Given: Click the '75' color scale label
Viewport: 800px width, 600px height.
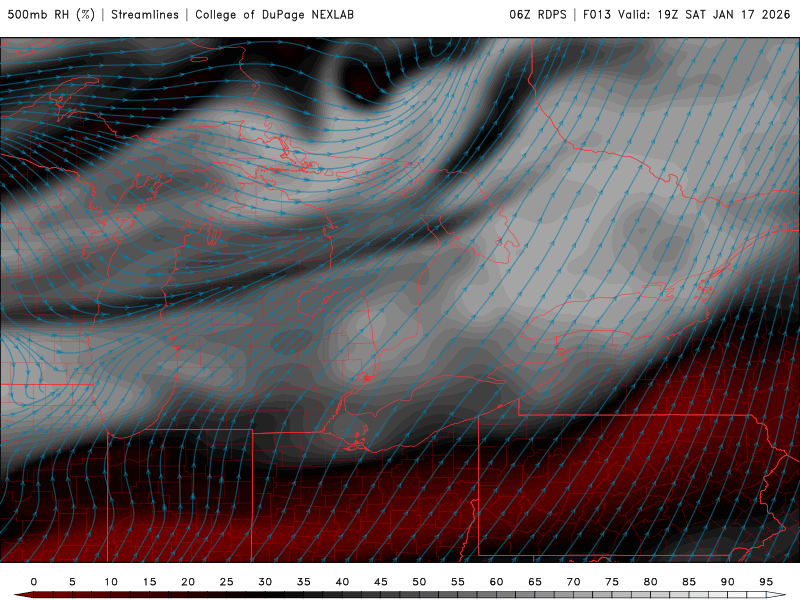Looking at the screenshot, I should click(x=612, y=582).
